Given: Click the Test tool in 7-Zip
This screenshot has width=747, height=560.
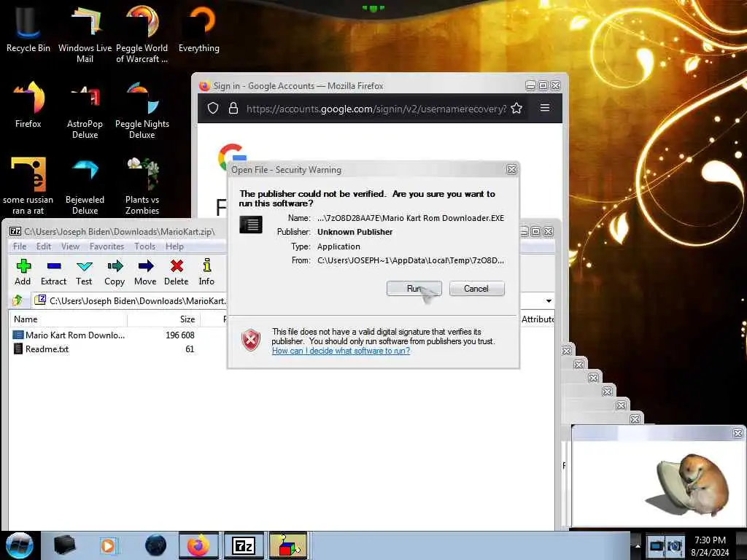Looking at the screenshot, I should 84,273.
